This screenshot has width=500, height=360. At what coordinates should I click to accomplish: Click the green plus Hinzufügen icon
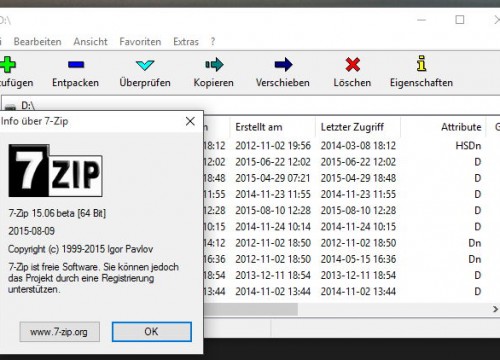8,64
